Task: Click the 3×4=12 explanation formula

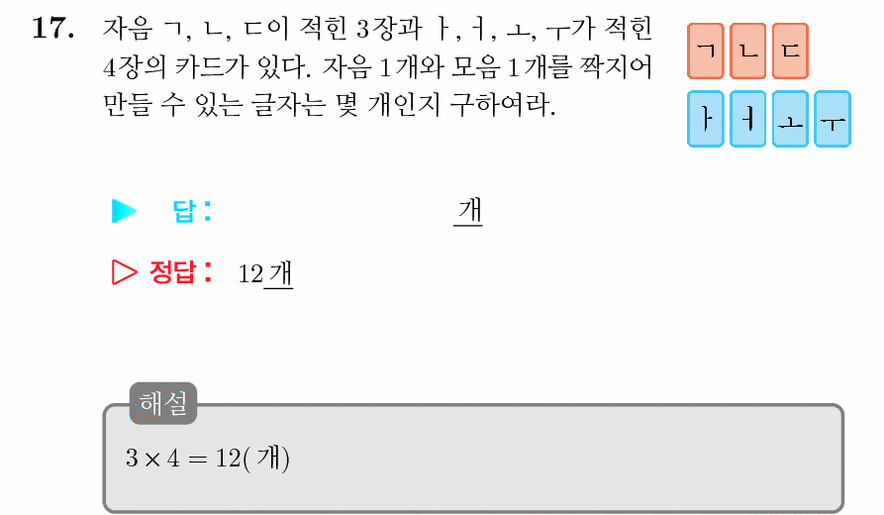Action: (207, 458)
